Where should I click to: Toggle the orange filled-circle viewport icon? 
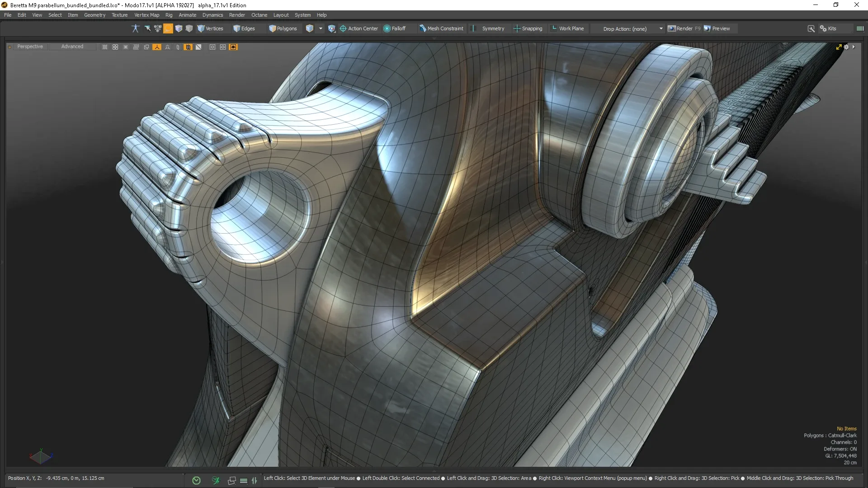tap(233, 47)
